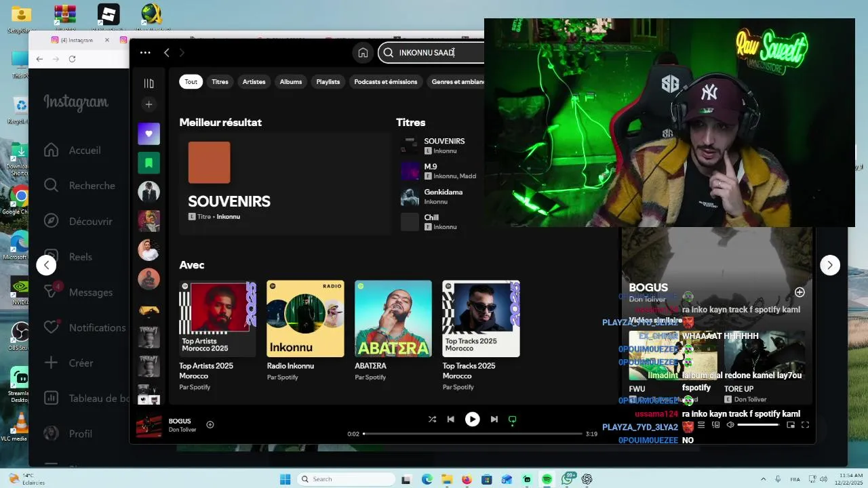
Task: Open Accueil in Instagram sidebar
Action: pos(72,150)
